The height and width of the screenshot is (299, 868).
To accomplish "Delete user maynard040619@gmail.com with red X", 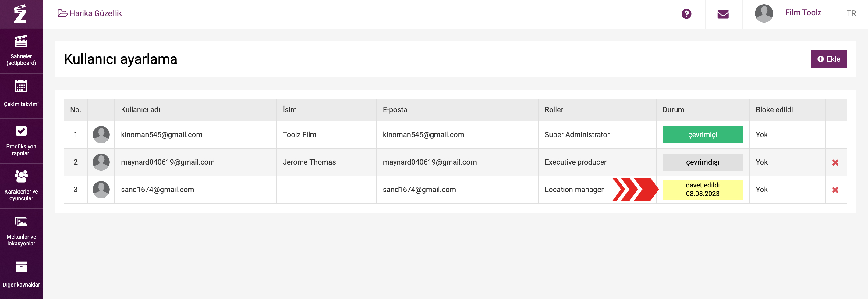I will pos(835,162).
